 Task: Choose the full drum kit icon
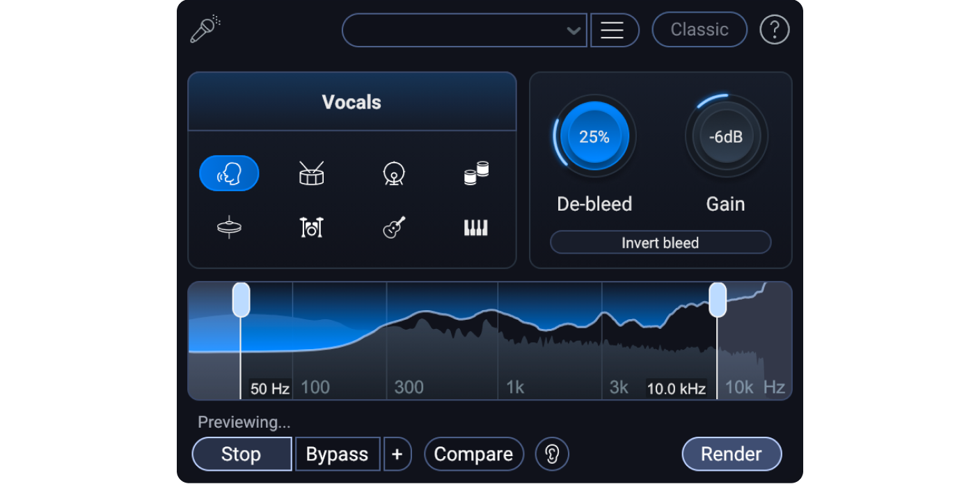311,227
